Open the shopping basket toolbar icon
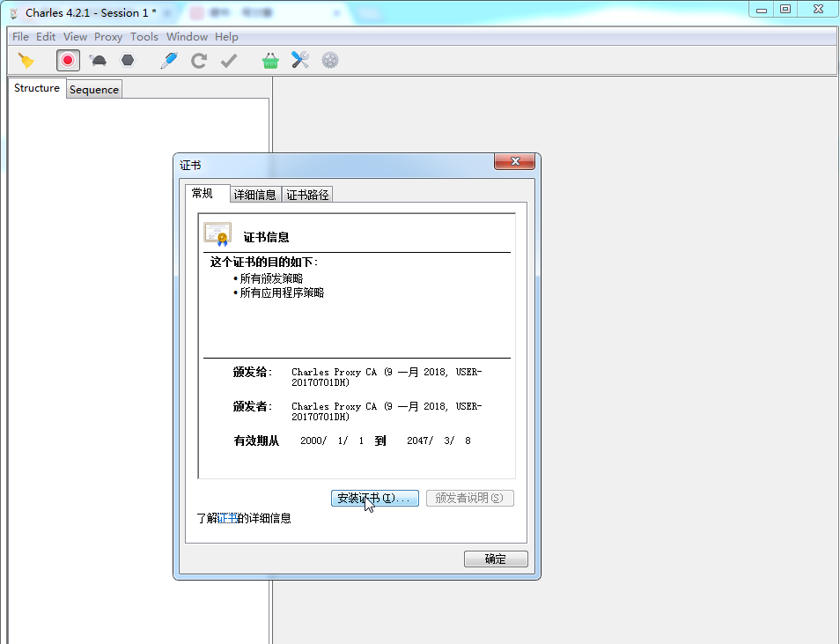 [270, 60]
